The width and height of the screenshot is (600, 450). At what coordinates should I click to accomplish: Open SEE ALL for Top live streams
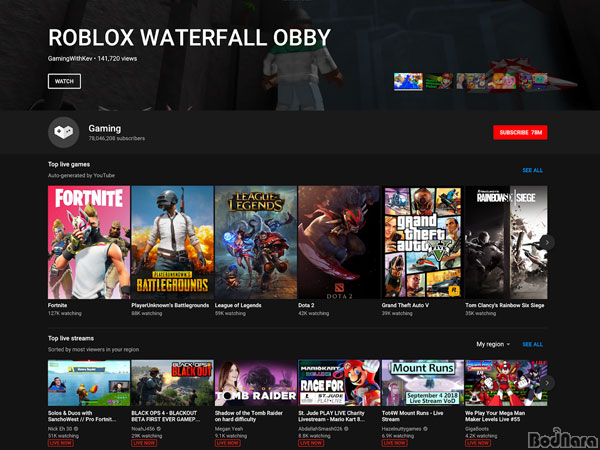[532, 344]
